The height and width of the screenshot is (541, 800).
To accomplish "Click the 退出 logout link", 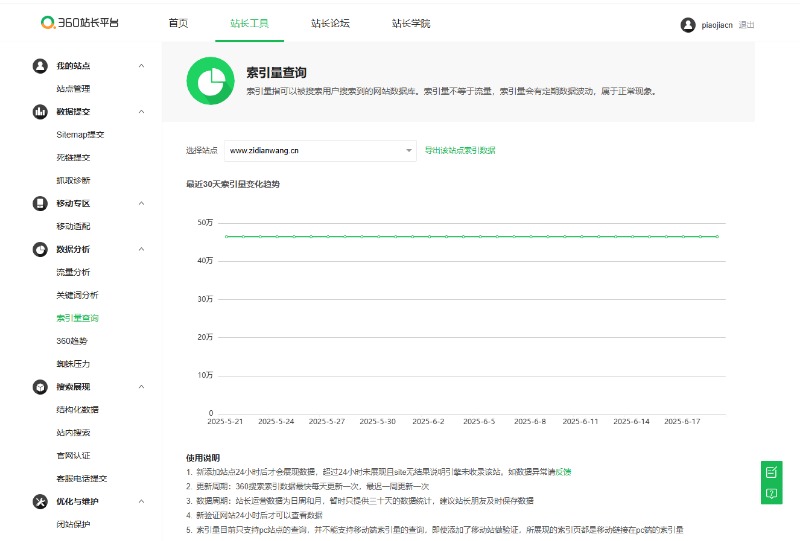I will pyautogui.click(x=746, y=25).
